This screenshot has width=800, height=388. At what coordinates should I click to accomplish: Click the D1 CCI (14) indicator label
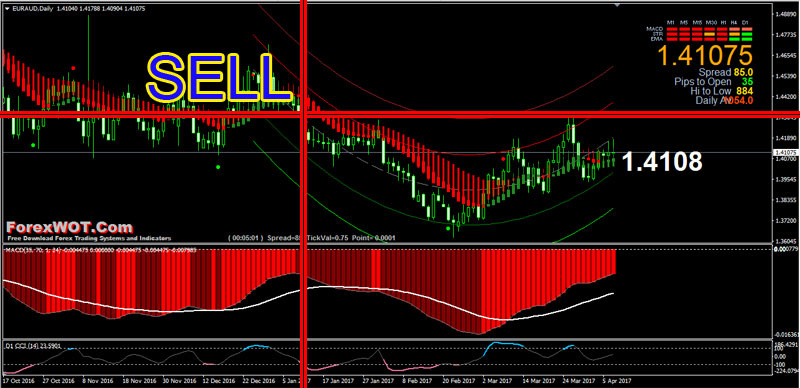click(x=33, y=346)
